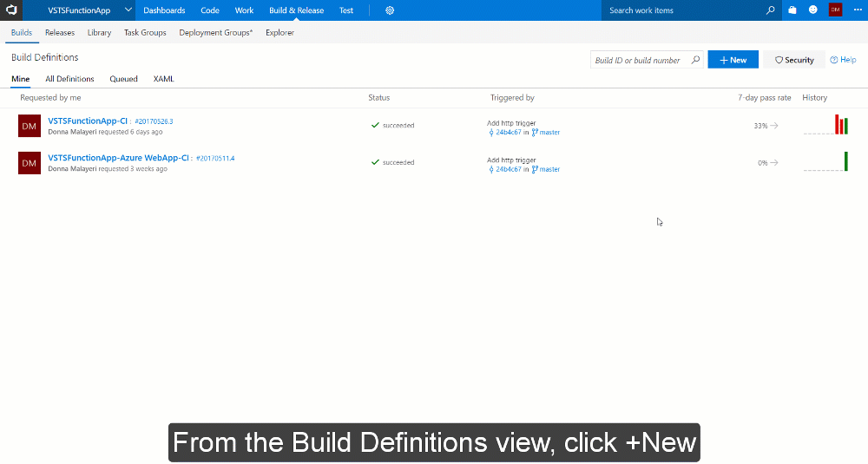Viewport: 868px width, 464px height.
Task: Click the DM avatar beside VSTSFunctionApp-CI
Action: click(x=30, y=126)
